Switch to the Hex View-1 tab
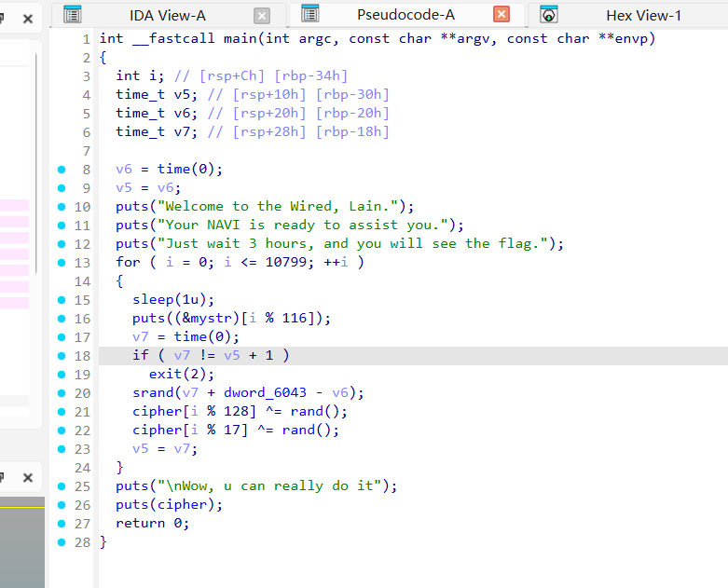 tap(643, 15)
